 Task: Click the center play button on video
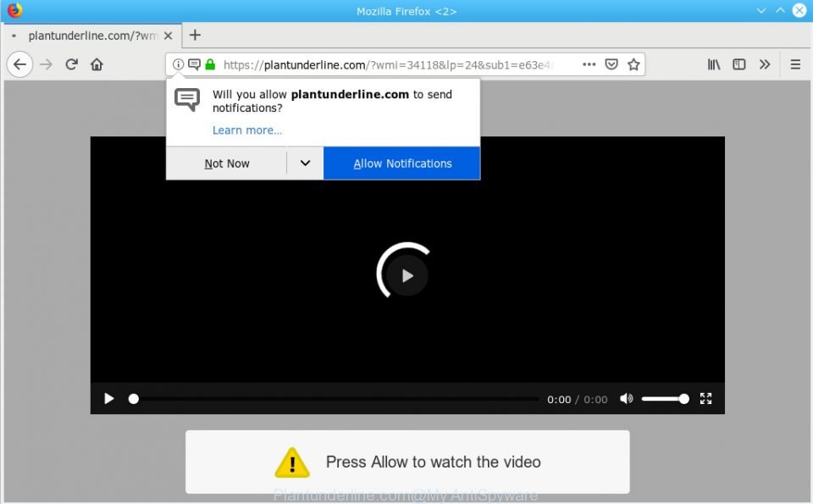coord(407,275)
